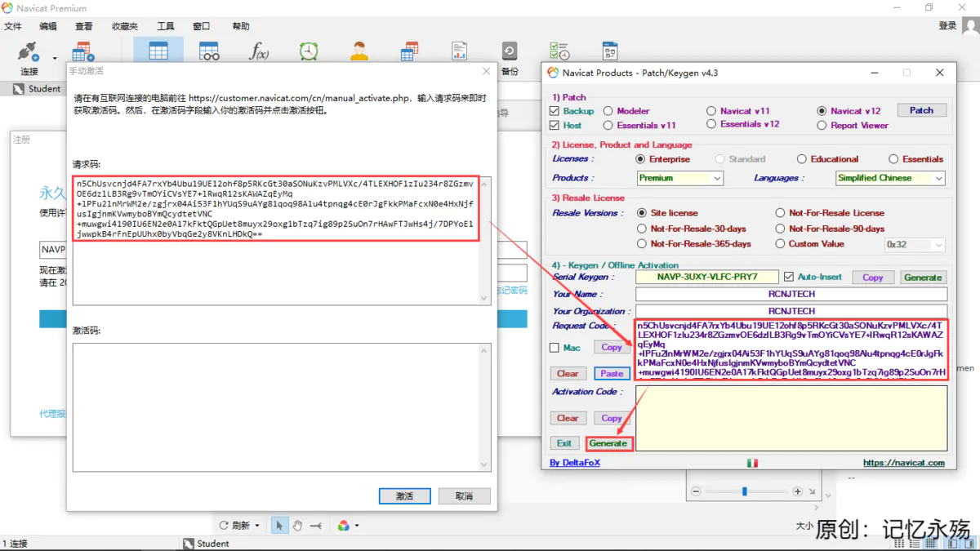Open the Report chart icon
The width and height of the screenshot is (980, 551).
(x=460, y=51)
